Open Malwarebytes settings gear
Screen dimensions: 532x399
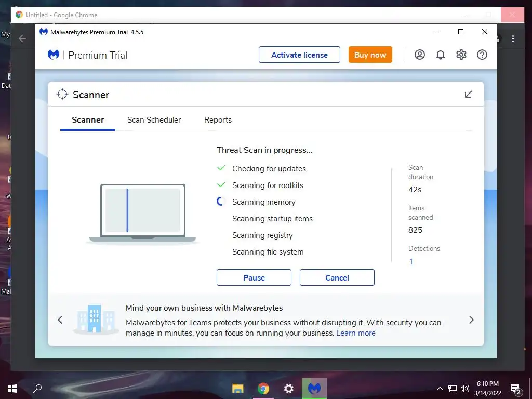pos(461,55)
